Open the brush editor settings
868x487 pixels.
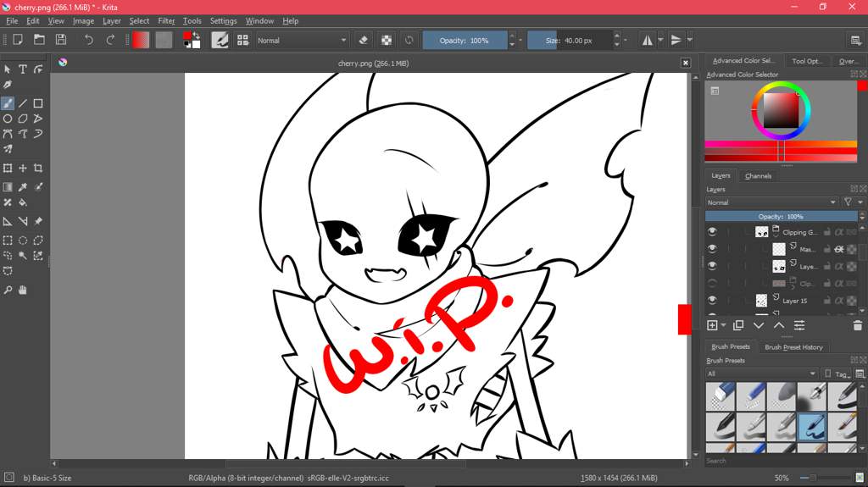pyautogui.click(x=220, y=40)
